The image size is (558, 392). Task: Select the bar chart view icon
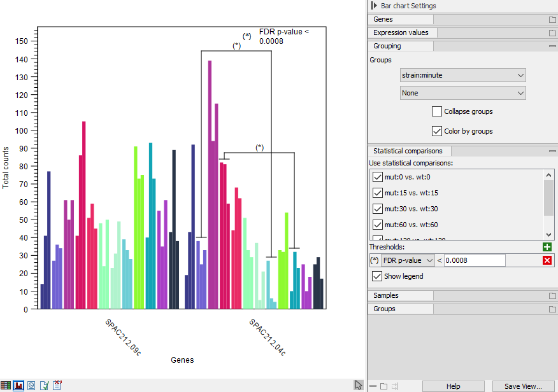[x=18, y=385]
